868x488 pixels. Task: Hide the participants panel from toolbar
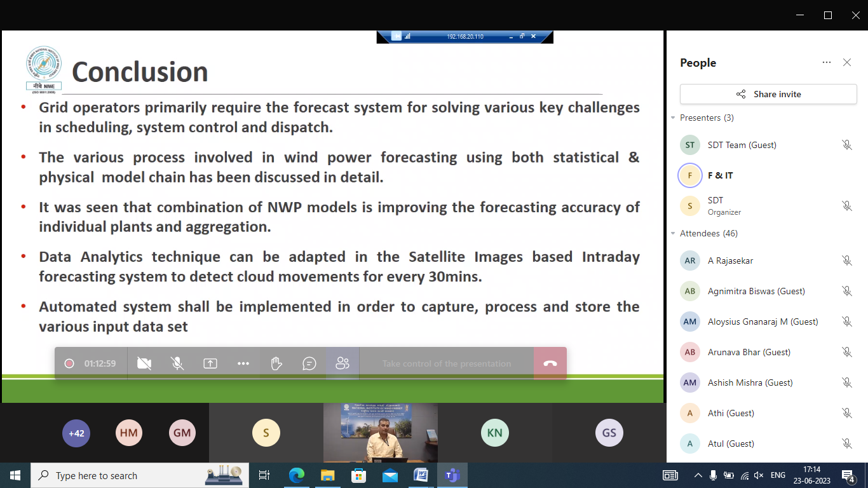click(342, 363)
